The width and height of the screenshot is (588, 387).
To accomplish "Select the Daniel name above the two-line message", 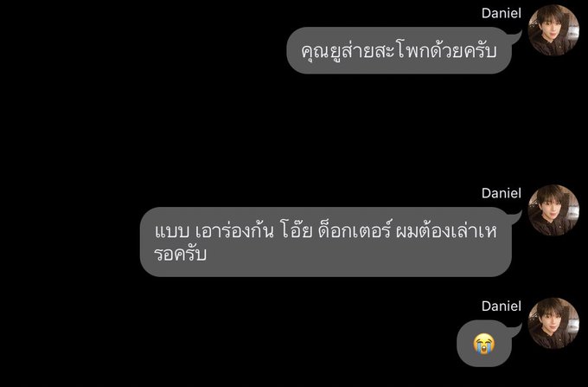I will pyautogui.click(x=502, y=193).
